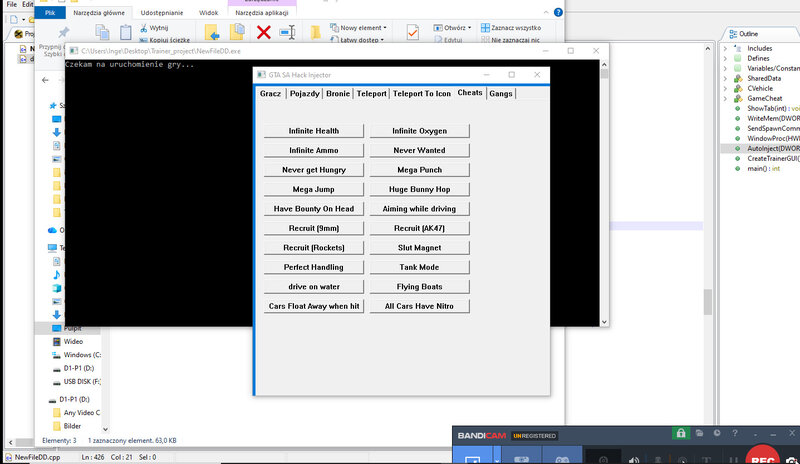
Task: Click the Bandicam help question mark
Action: coord(735,433)
